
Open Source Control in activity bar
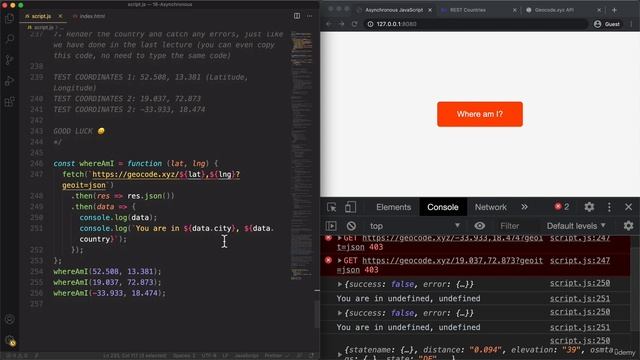tap(9, 60)
